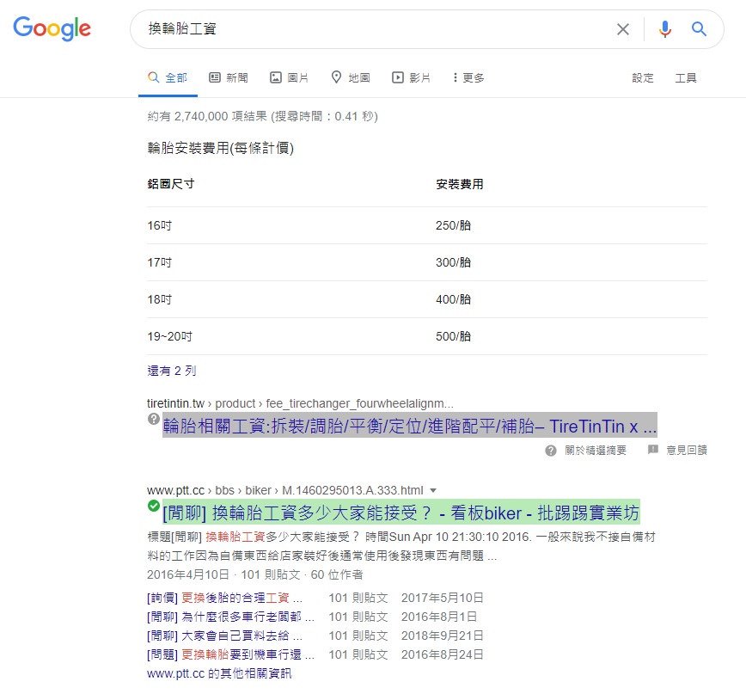Click the tiretintin.tw breadcrumb URL
This screenshot has height=700, width=746.
tap(300, 403)
